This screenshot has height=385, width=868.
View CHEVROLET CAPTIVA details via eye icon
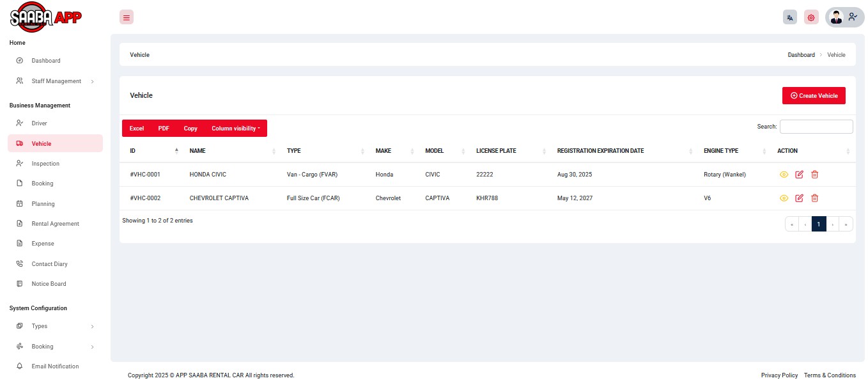[784, 198]
